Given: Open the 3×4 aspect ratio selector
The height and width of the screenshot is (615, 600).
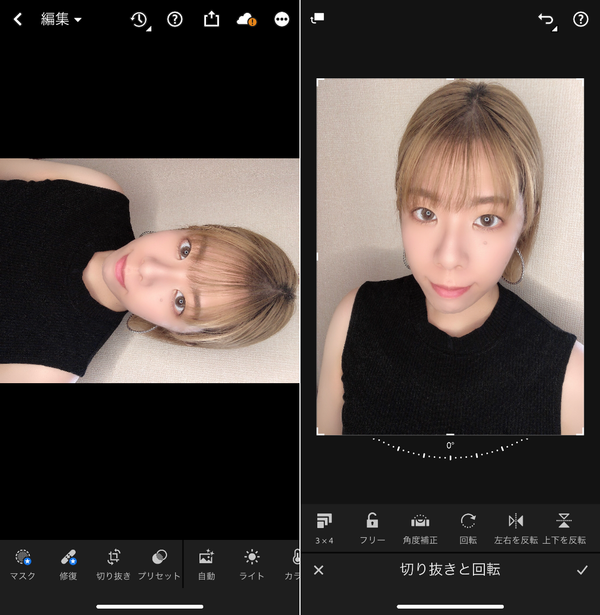Looking at the screenshot, I should pyautogui.click(x=324, y=528).
